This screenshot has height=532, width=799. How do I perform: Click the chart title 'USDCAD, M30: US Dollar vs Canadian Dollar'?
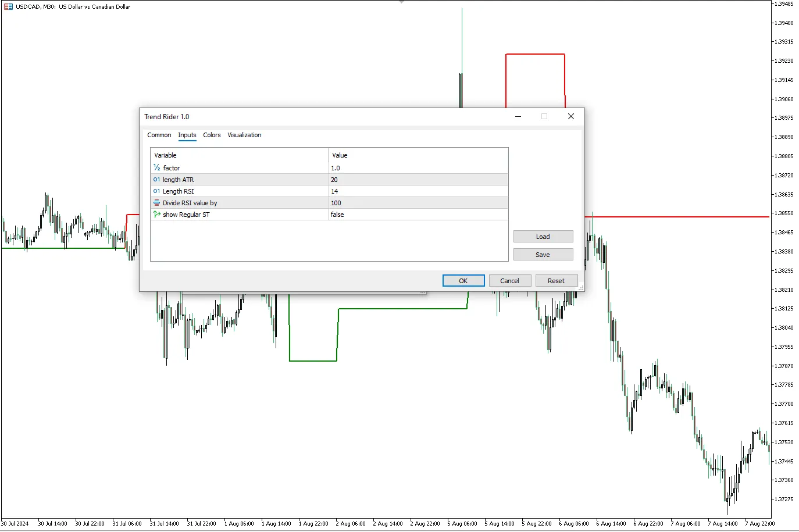(x=73, y=7)
